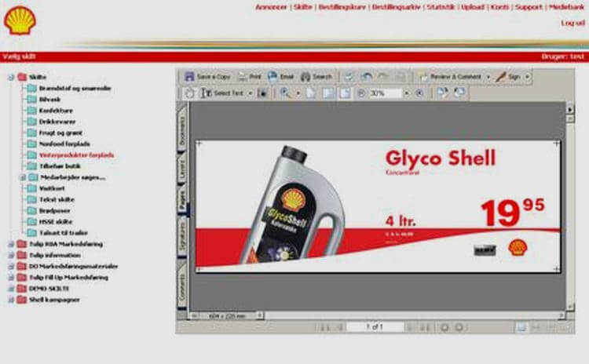Switch to the Pages side tab

182,202
